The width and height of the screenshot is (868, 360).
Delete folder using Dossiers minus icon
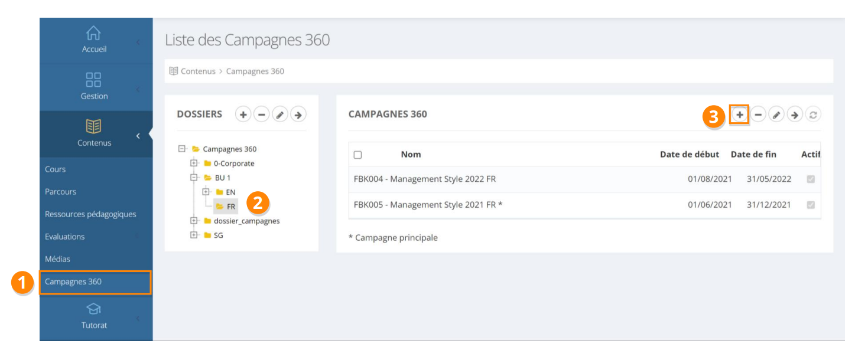tap(261, 114)
